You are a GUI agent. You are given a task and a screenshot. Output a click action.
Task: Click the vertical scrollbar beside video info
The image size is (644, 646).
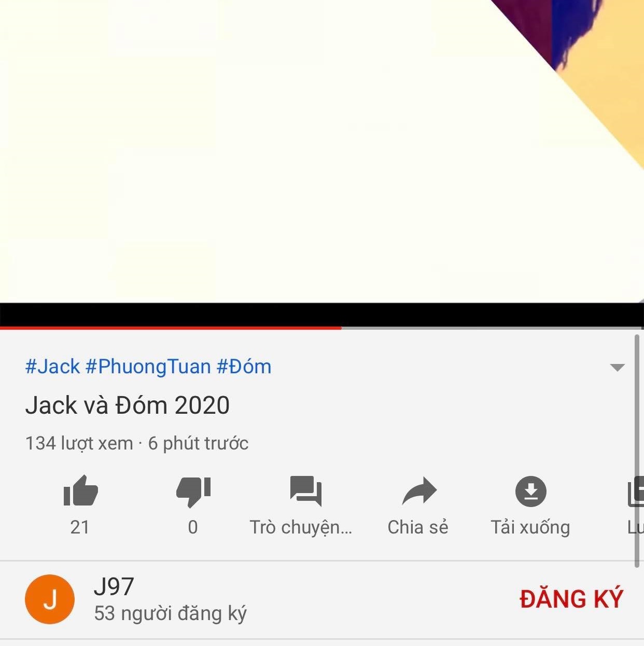[x=637, y=451]
